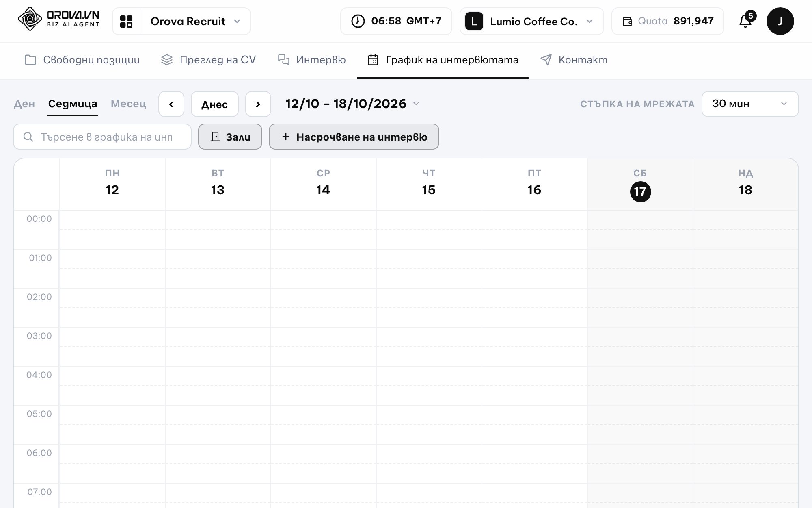The width and height of the screenshot is (812, 508).
Task: Open the 'J' user profile avatar
Action: 780,21
